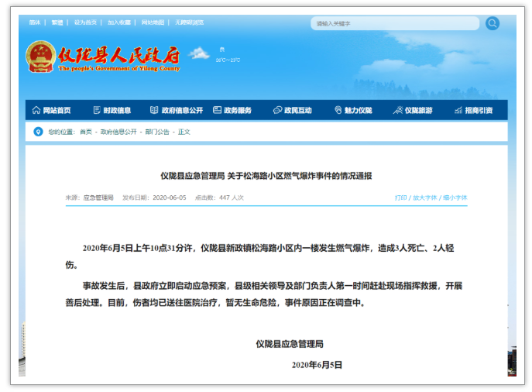This screenshot has width=532, height=392.
Task: Switch to 简体 language link
Action: pyautogui.click(x=35, y=22)
